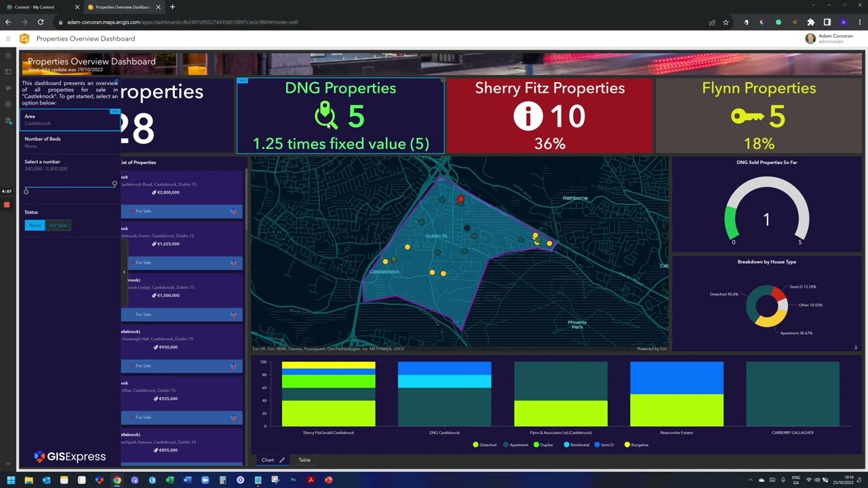Go back in the browser
This screenshot has width=868, height=488.
(x=8, y=22)
